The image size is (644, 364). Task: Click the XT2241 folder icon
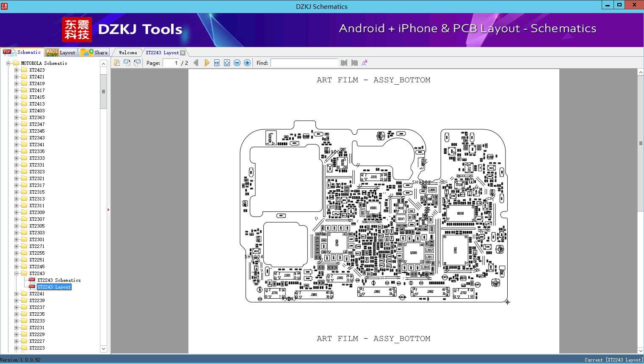click(24, 294)
